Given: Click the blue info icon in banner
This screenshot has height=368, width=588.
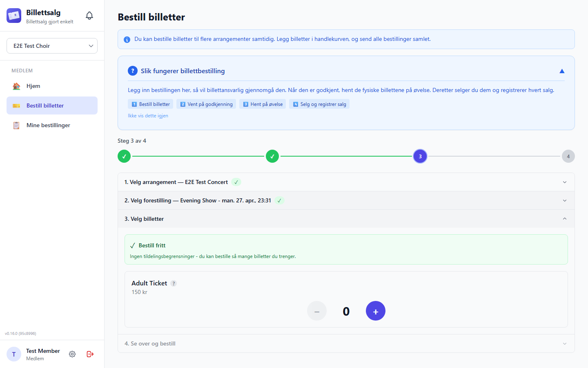Looking at the screenshot, I should point(127,39).
